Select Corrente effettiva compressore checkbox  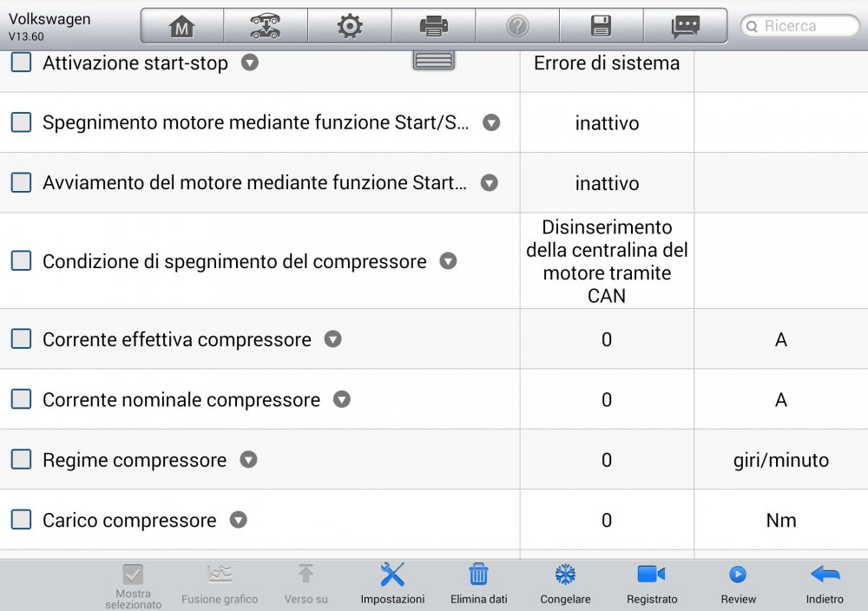tap(21, 339)
